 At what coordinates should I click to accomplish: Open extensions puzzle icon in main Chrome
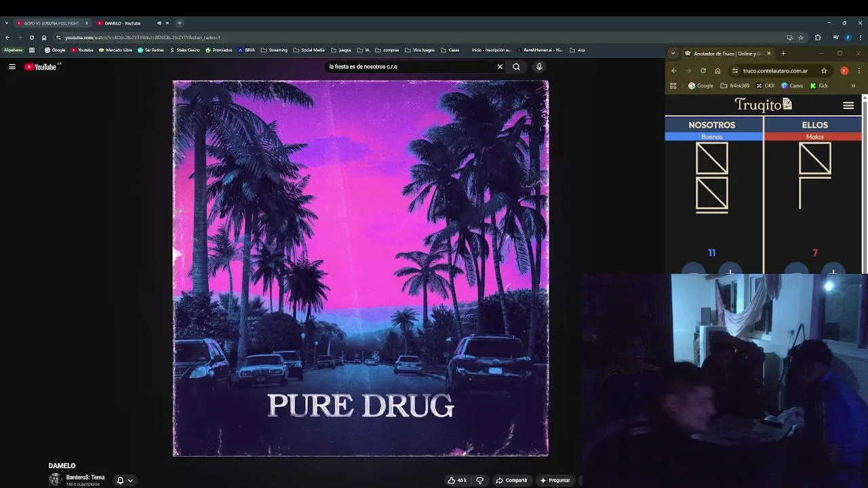[x=818, y=37]
